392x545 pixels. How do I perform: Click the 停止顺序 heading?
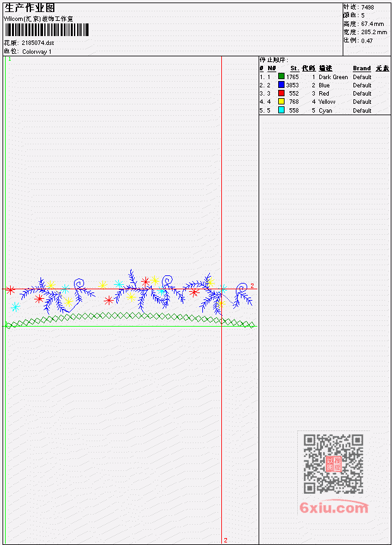[274, 60]
